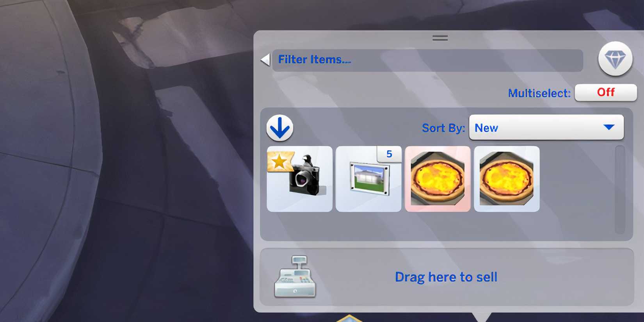Click the Sort By label text
The width and height of the screenshot is (644, 322).
click(x=443, y=128)
